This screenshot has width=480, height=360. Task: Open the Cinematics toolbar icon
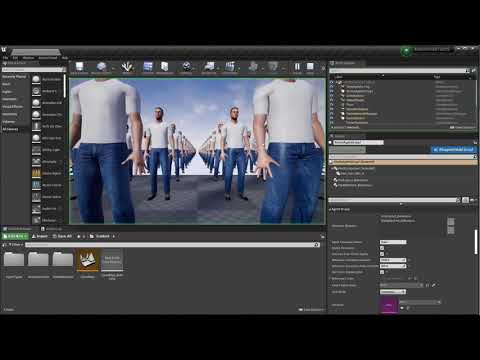(230, 67)
